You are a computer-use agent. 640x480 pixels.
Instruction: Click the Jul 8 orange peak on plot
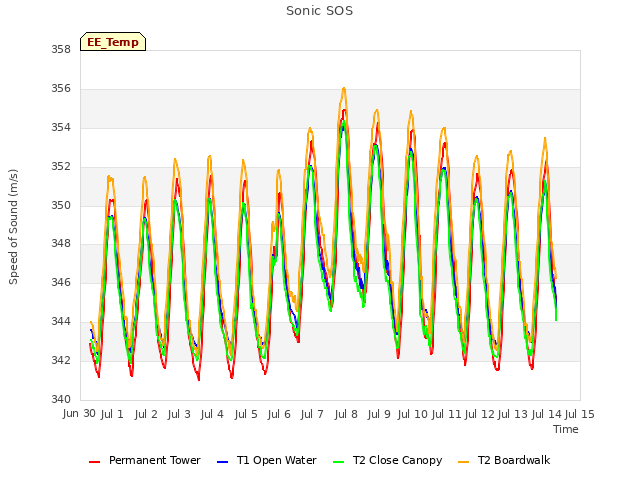click(x=344, y=89)
